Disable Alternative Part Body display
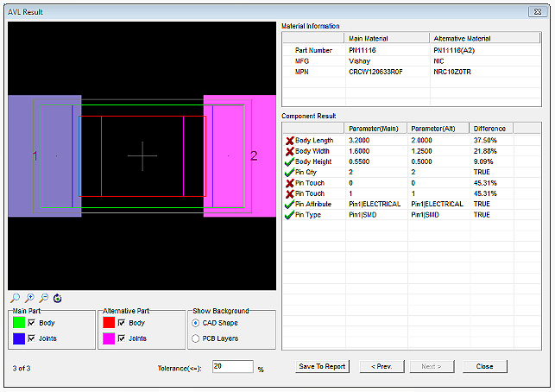555x392 pixels. (122, 322)
